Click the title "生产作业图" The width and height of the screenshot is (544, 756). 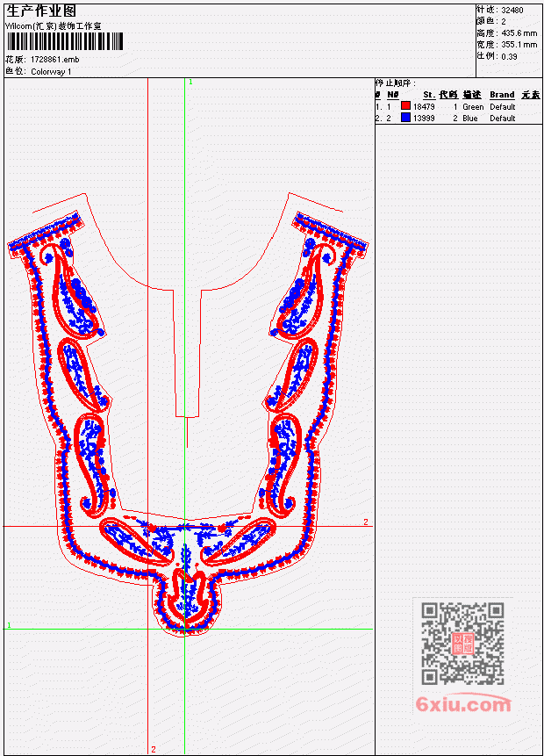[x=41, y=11]
